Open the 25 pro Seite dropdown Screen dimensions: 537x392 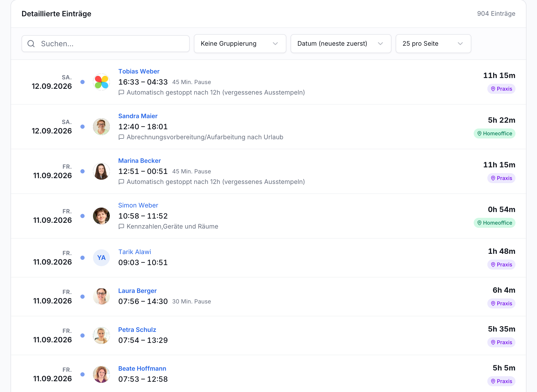433,44
